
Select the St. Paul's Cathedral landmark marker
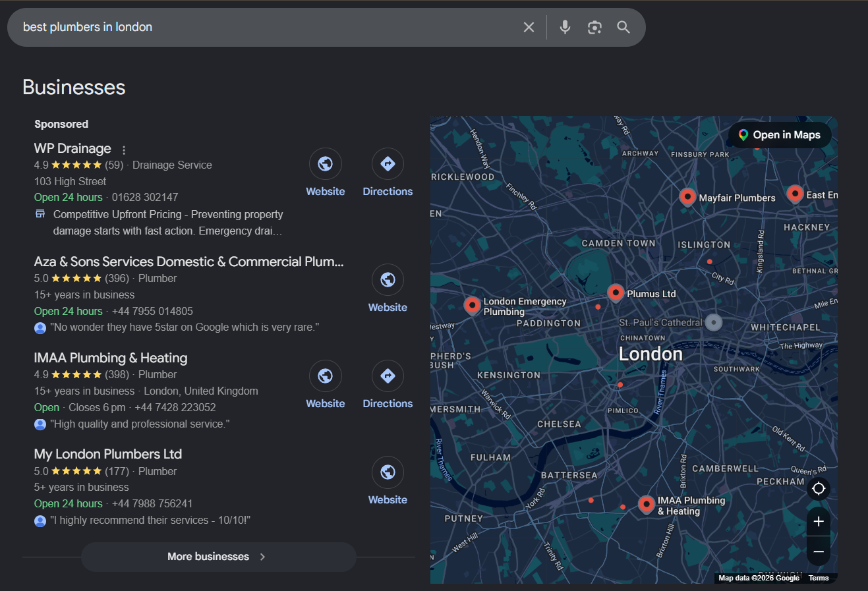[x=714, y=322]
